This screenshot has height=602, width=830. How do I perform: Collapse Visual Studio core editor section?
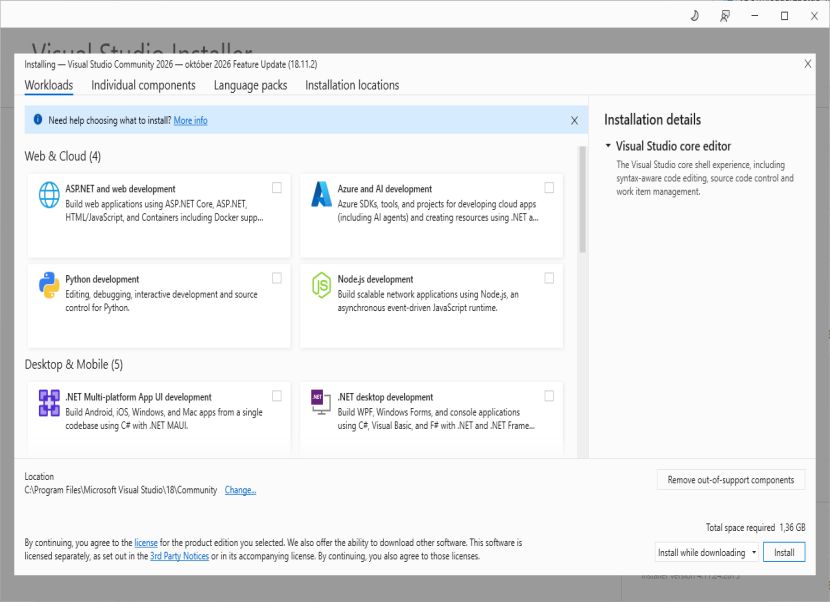tap(608, 146)
